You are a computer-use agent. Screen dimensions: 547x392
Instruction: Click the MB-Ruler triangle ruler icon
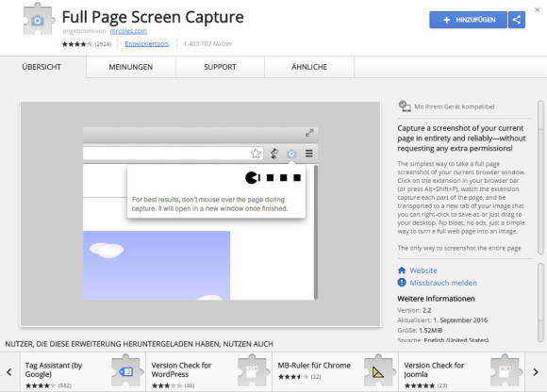pos(378,371)
